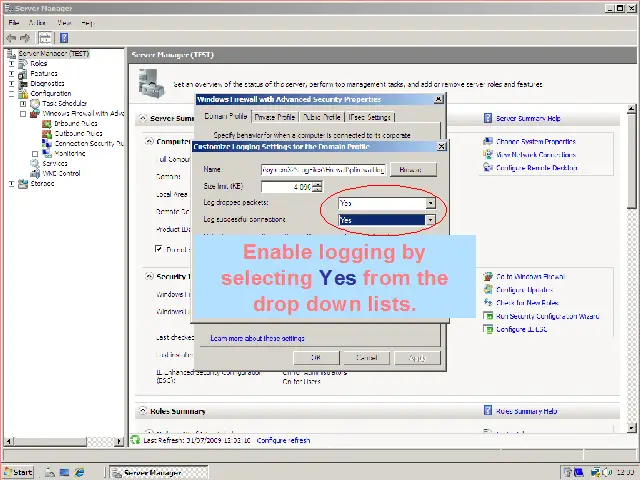This screenshot has width=640, height=480.
Task: Select the Storage node
Action: point(36,184)
